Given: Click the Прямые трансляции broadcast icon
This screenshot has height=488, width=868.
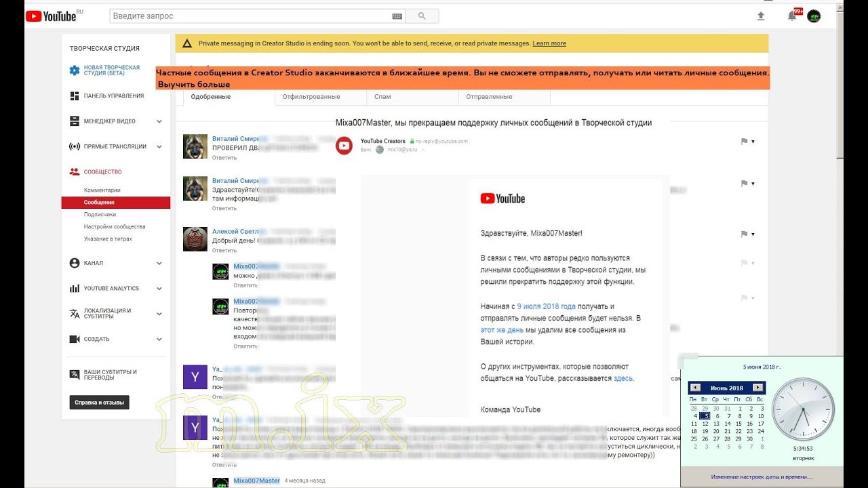Looking at the screenshot, I should coord(75,146).
